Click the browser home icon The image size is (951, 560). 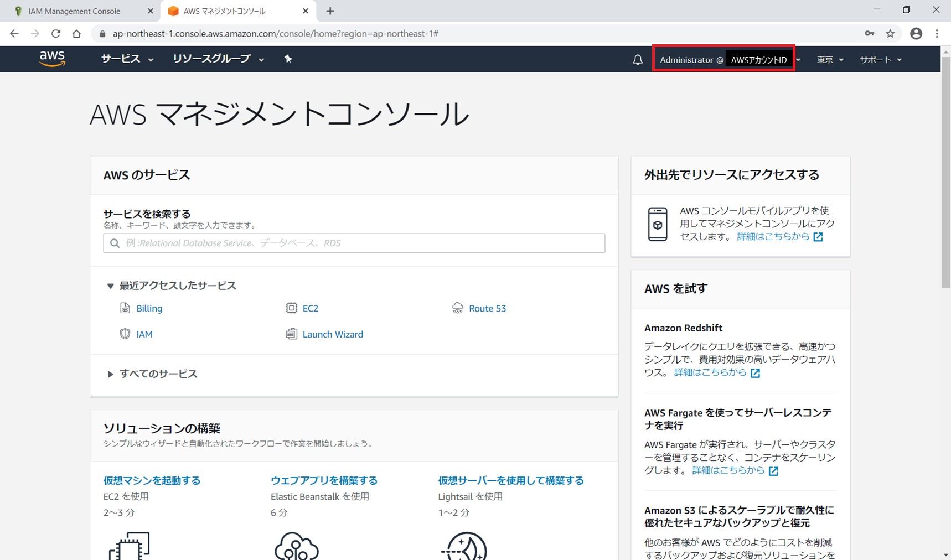pyautogui.click(x=76, y=33)
